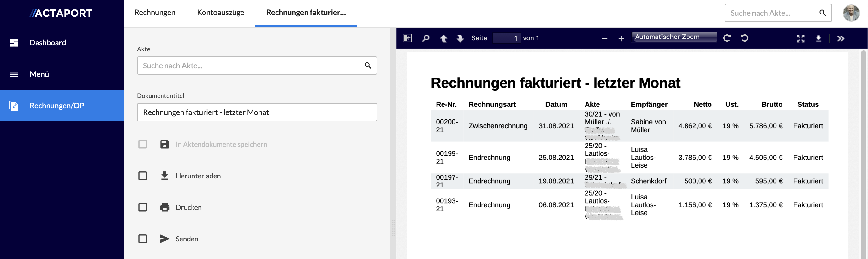868x259 pixels.
Task: Click the Brutto value 595,00 €
Action: point(769,181)
